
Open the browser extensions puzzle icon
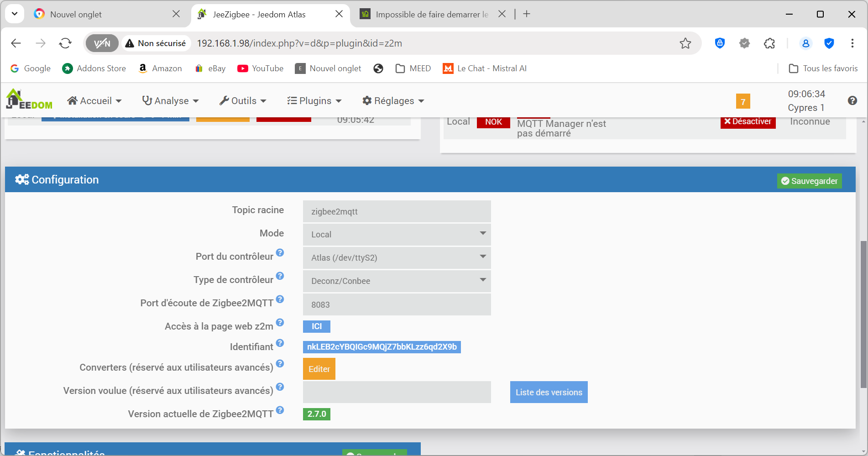pyautogui.click(x=769, y=43)
